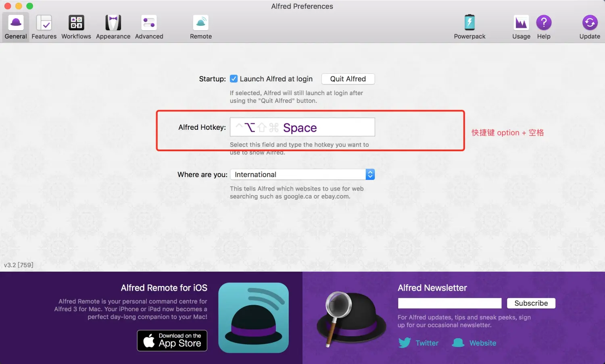Click the blue hat Website icon
Image resolution: width=605 pixels, height=364 pixels.
(x=458, y=343)
